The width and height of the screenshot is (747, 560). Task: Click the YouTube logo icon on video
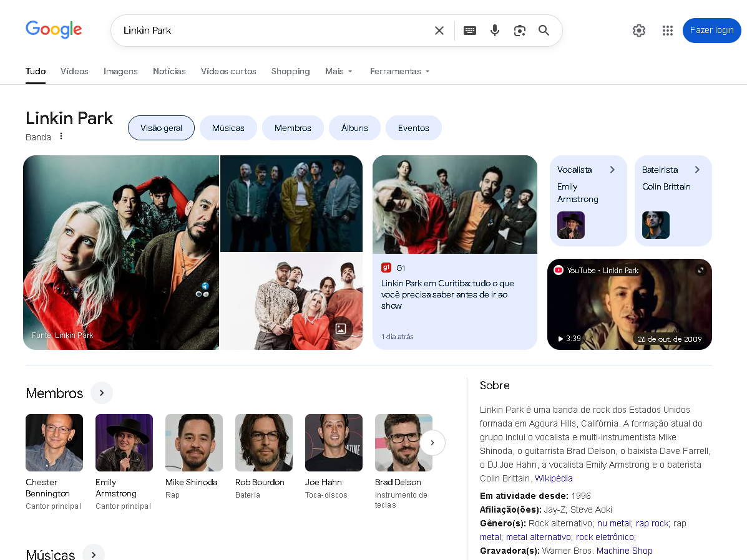pyautogui.click(x=559, y=270)
